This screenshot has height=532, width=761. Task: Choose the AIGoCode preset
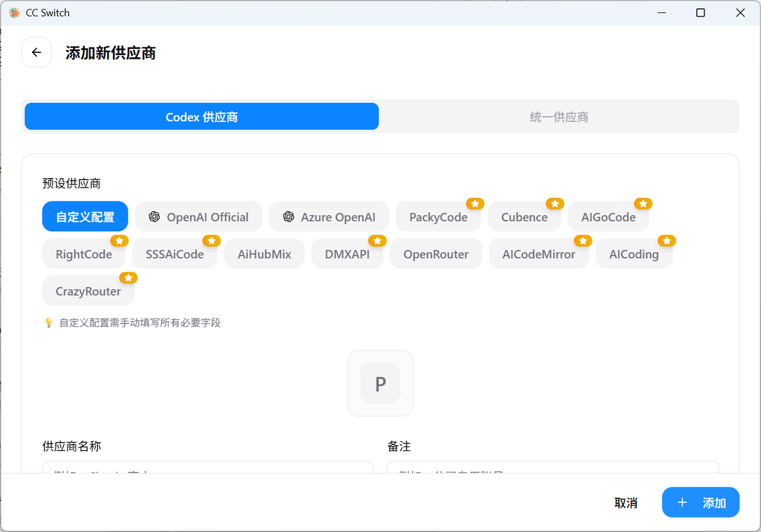(609, 216)
